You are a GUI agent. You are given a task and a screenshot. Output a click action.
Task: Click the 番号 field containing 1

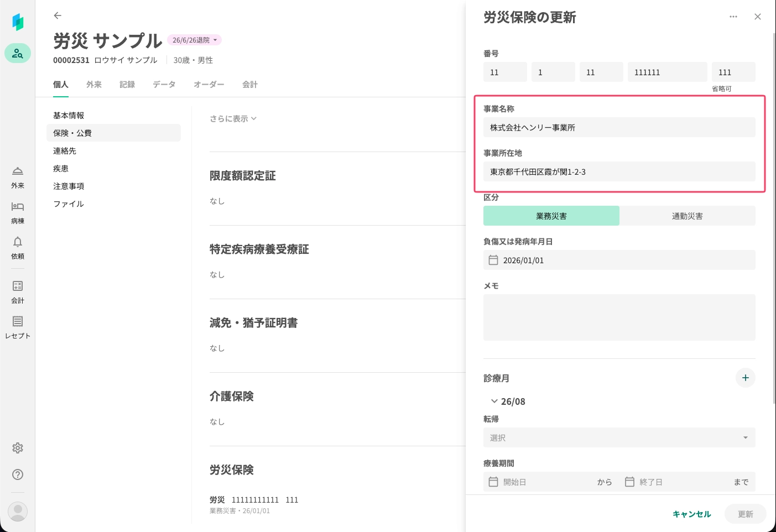click(553, 72)
